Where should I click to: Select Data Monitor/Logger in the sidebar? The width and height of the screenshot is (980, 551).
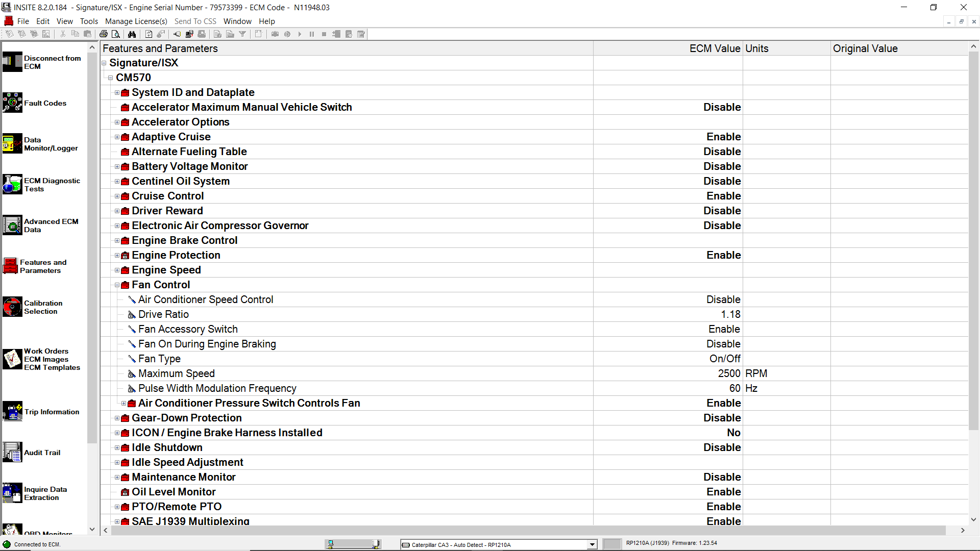coord(12,144)
